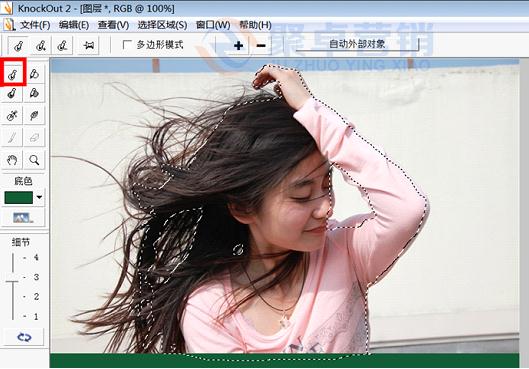Choose the add-to-selection mode icon with plus

coord(41,45)
